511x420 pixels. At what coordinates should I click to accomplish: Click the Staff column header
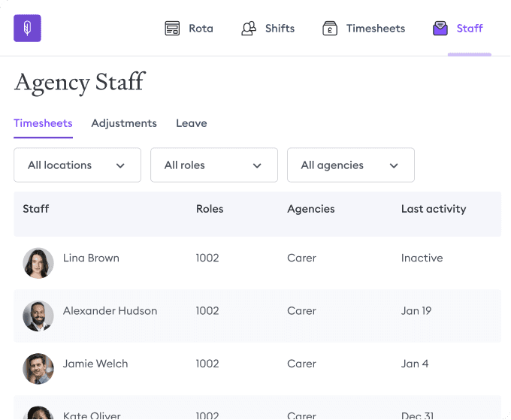(36, 209)
